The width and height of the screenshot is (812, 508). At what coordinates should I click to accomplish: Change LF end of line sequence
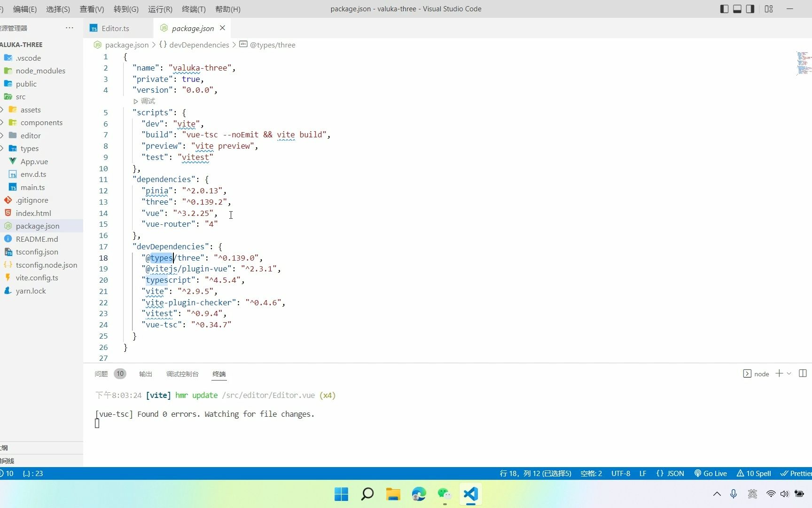[x=643, y=473]
